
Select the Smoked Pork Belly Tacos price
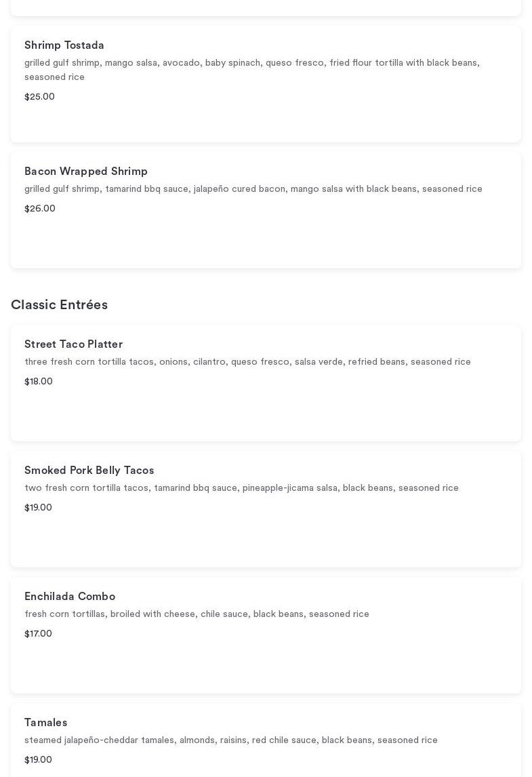pyautogui.click(x=38, y=508)
